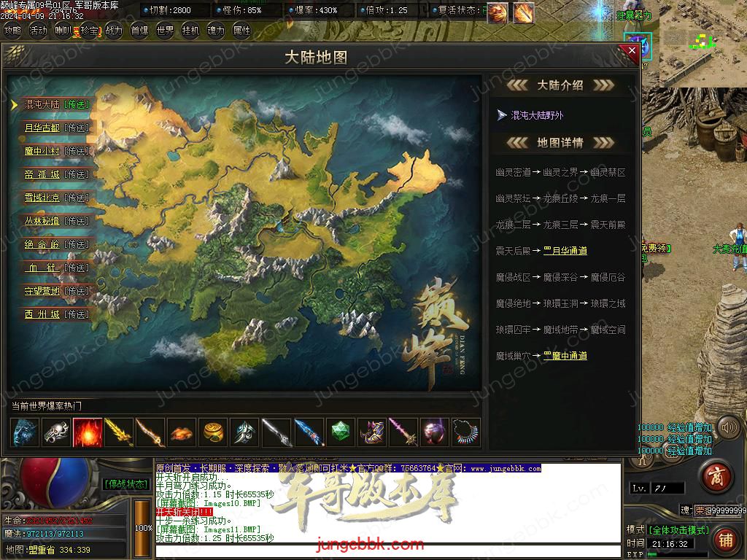Teleport to 魔虫小村 via 传送

click(77, 151)
